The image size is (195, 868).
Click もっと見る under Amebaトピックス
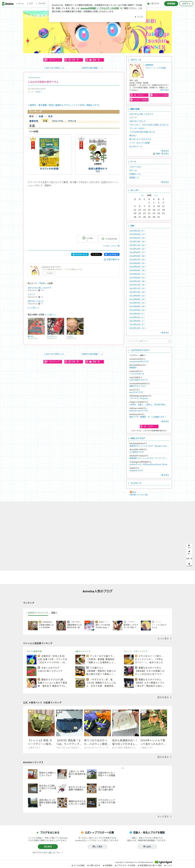pos(164,816)
